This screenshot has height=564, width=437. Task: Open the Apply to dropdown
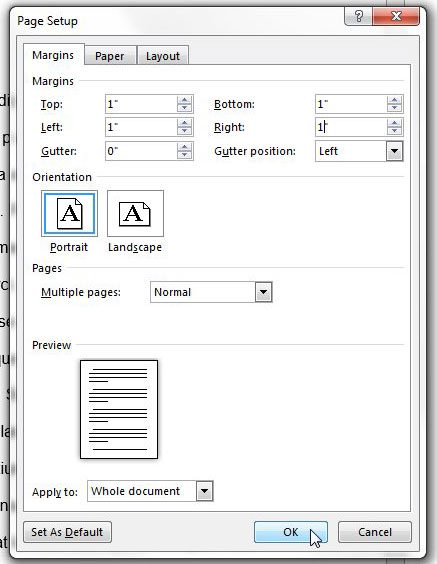205,491
